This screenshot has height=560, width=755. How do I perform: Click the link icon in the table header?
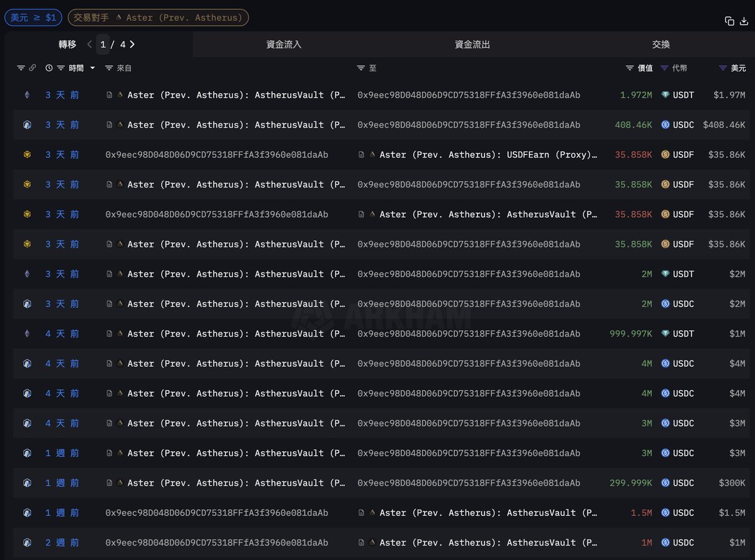click(x=33, y=68)
